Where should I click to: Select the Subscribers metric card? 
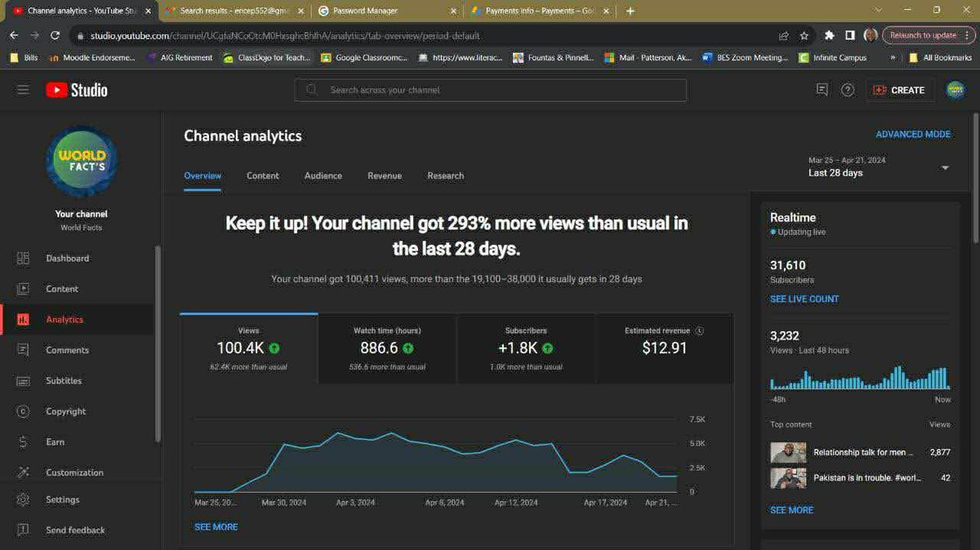pos(526,348)
